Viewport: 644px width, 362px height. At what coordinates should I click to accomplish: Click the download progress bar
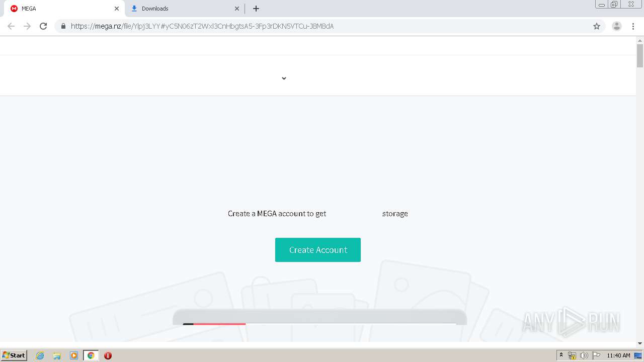click(319, 324)
